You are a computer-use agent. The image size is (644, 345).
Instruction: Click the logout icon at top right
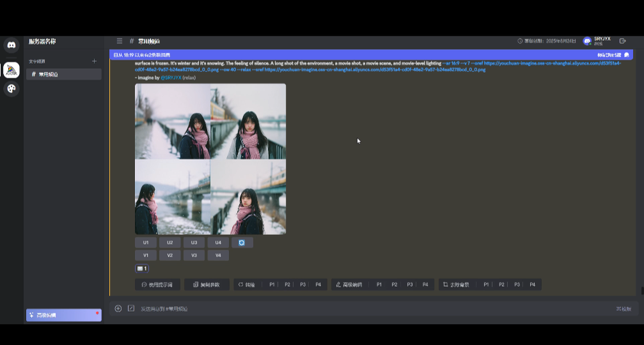623,41
